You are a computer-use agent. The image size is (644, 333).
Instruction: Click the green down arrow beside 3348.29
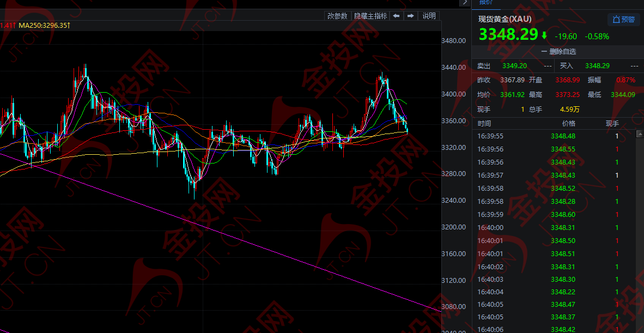click(x=544, y=36)
